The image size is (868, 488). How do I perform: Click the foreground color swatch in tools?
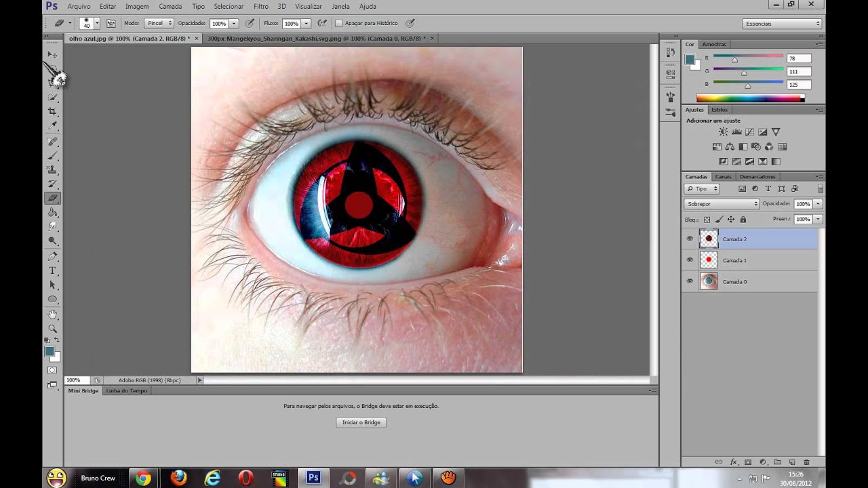coord(50,351)
